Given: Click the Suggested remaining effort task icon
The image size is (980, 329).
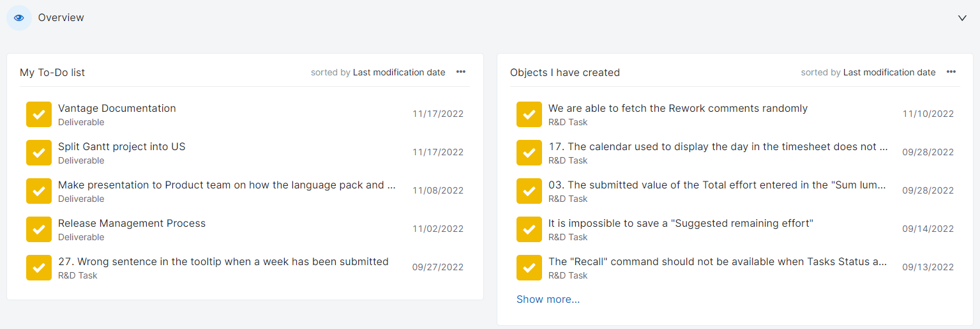Looking at the screenshot, I should click(x=529, y=229).
